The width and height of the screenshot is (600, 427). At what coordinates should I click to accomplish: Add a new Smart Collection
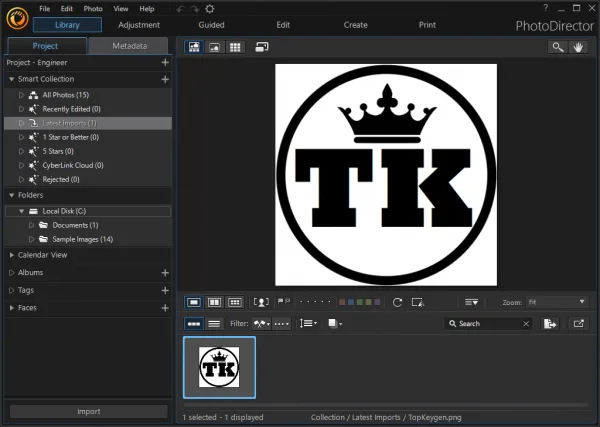click(165, 79)
